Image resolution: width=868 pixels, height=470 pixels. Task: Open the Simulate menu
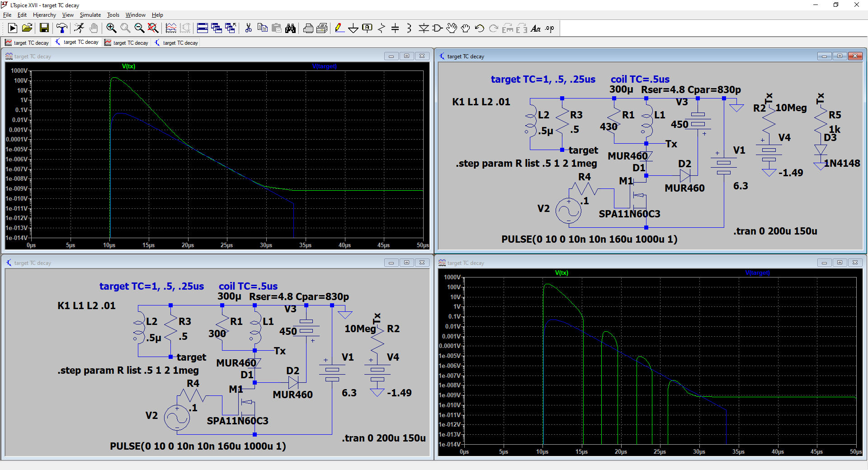pyautogui.click(x=90, y=15)
